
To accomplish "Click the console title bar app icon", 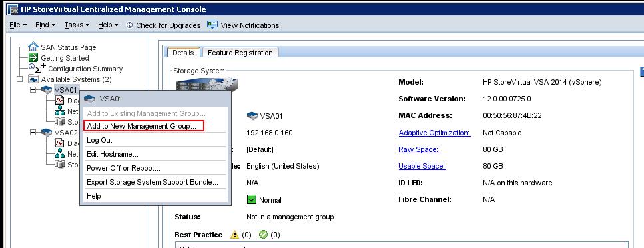I will coord(13,9).
